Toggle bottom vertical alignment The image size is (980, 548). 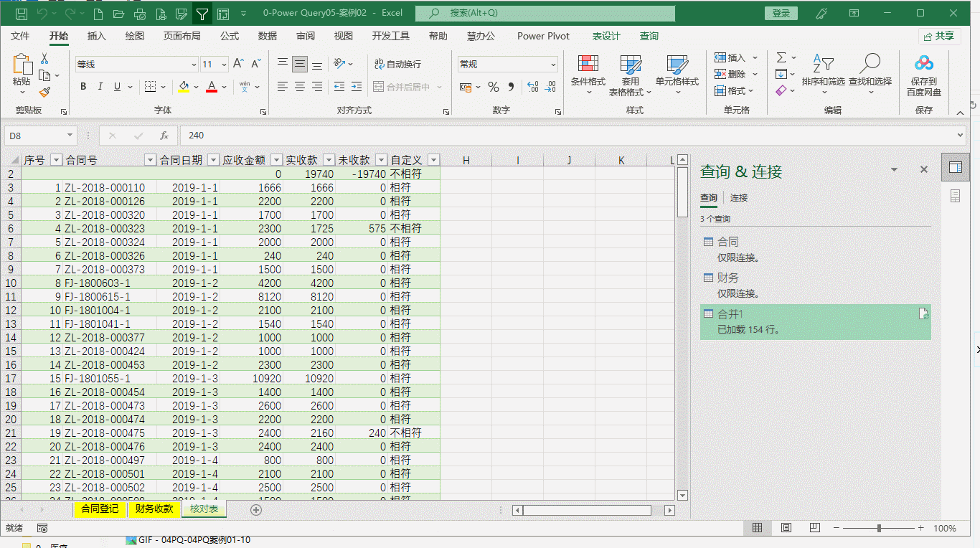click(317, 64)
